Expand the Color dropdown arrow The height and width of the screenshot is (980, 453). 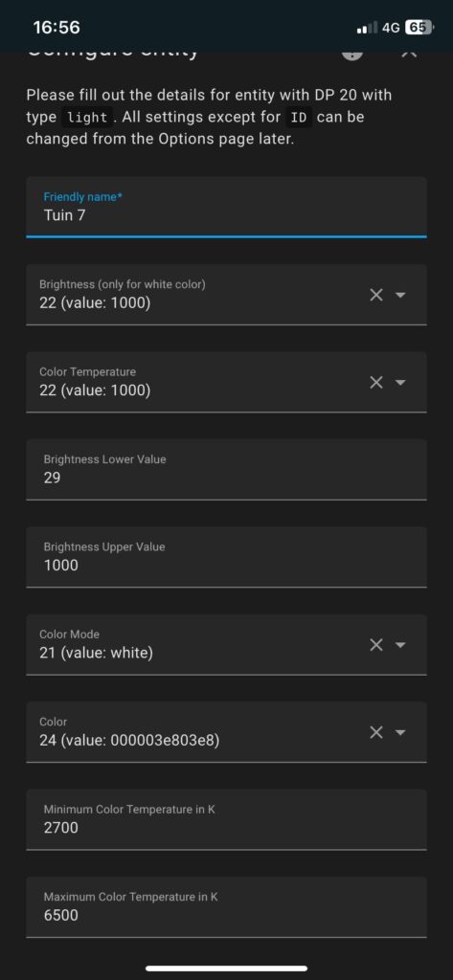click(x=401, y=732)
